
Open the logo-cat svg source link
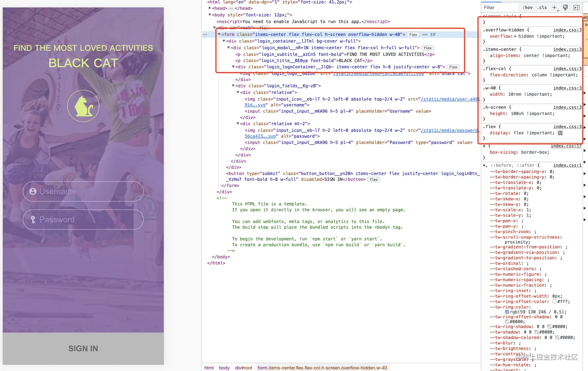(378, 73)
